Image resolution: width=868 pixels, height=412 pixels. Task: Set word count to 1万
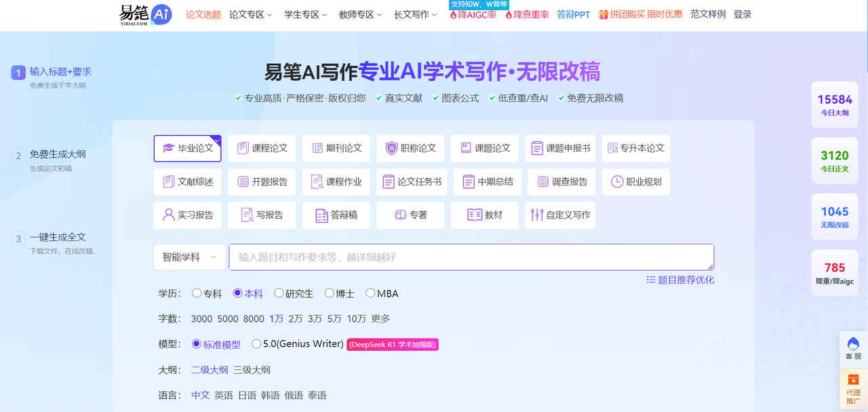tap(276, 319)
